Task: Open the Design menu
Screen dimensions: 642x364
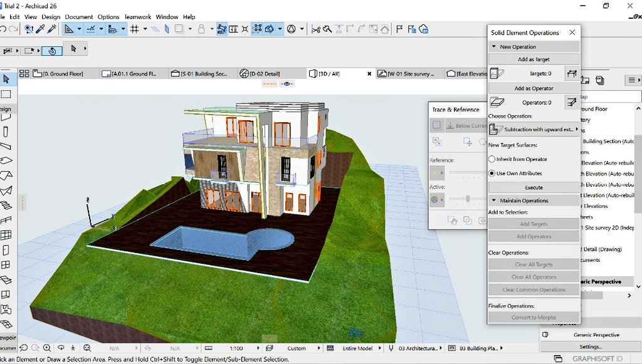Action: [51, 17]
